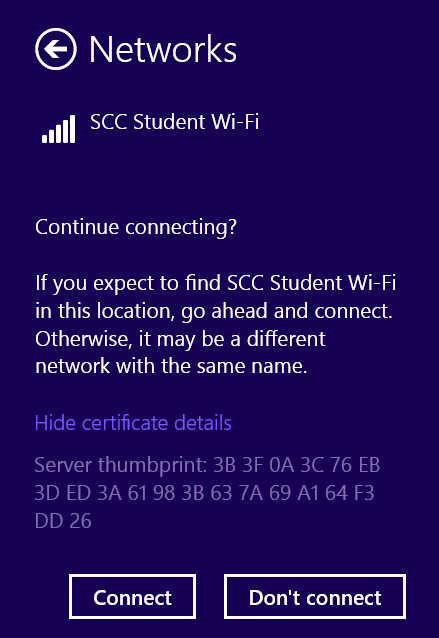Viewport: 439px width, 638px height.
Task: Click the word 'details' in the certificate link
Action: click(203, 423)
